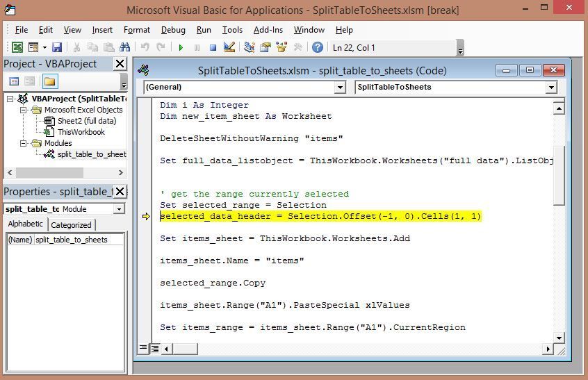Click the Paste clipboard icon
Viewport: 588px width, 380px height.
point(108,48)
